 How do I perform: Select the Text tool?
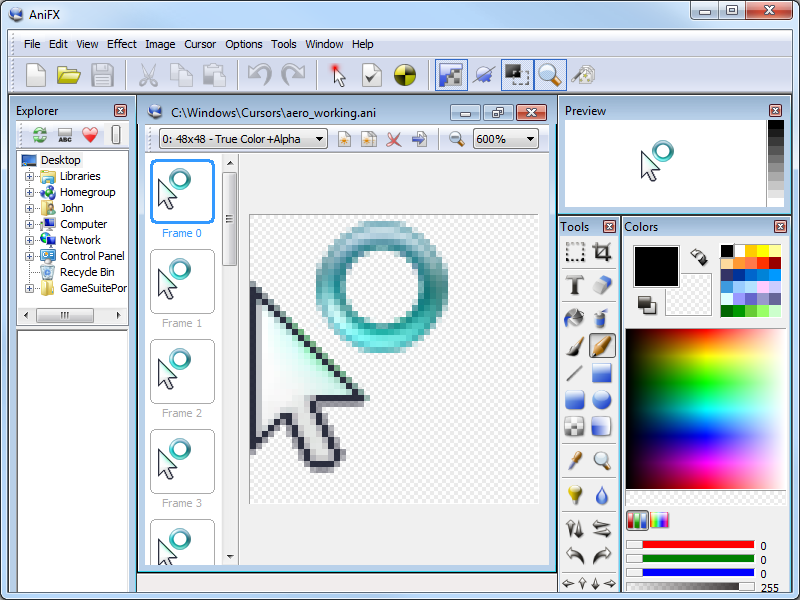[x=575, y=285]
